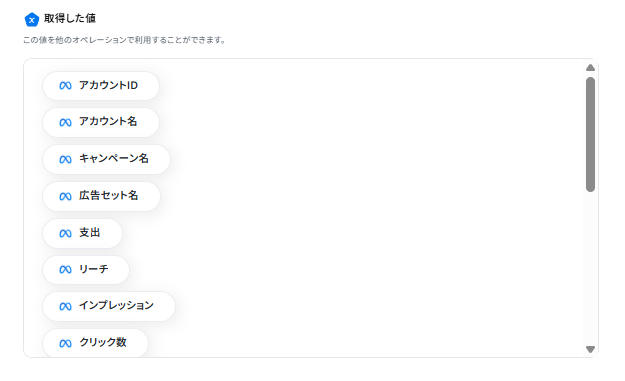
Task: Click the Meta icon beside アカウントID
Action: click(x=65, y=86)
